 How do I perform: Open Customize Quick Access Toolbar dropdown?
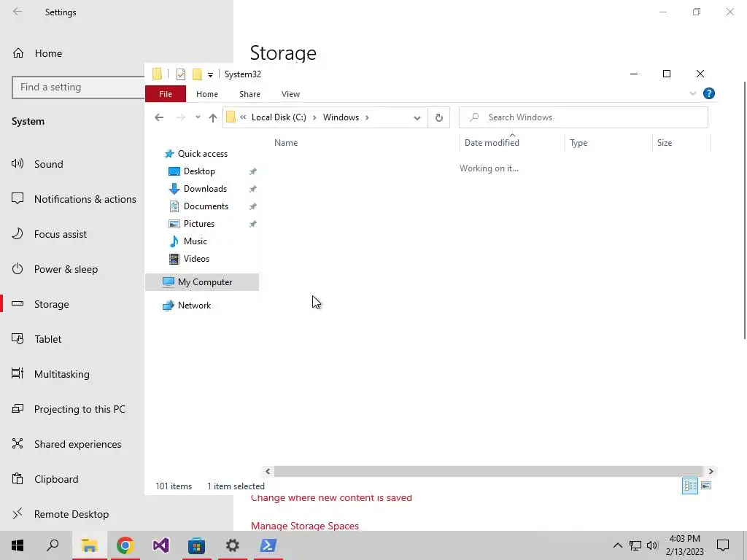[210, 75]
